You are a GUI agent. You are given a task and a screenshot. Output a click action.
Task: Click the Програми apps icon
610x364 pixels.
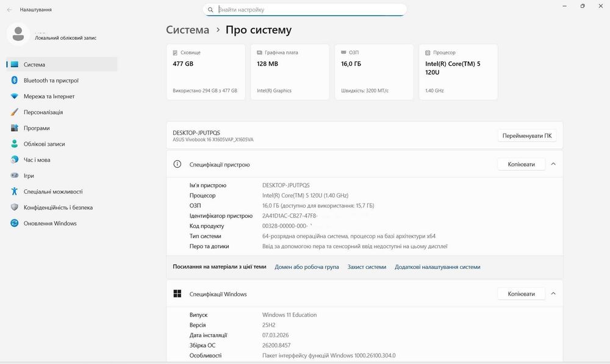(x=15, y=128)
